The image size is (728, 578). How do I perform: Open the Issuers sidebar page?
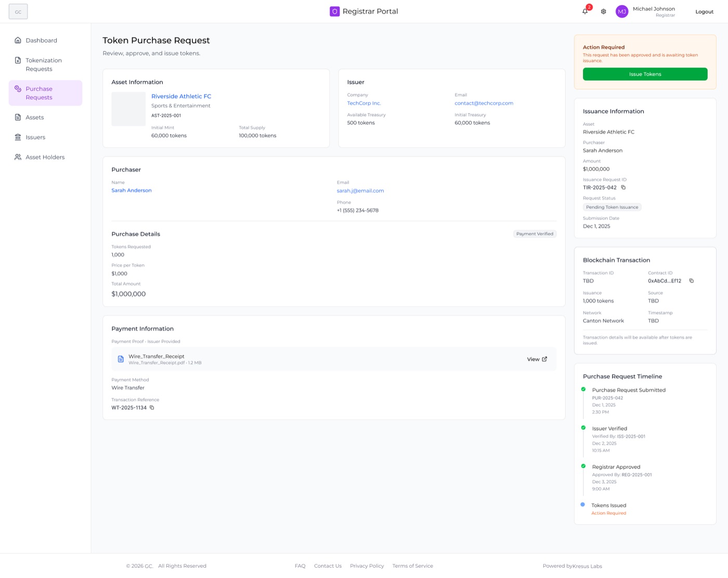click(35, 137)
